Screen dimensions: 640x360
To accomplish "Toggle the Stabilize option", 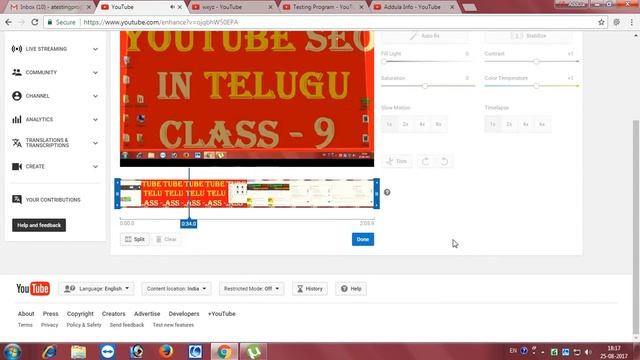I will [x=528, y=36].
